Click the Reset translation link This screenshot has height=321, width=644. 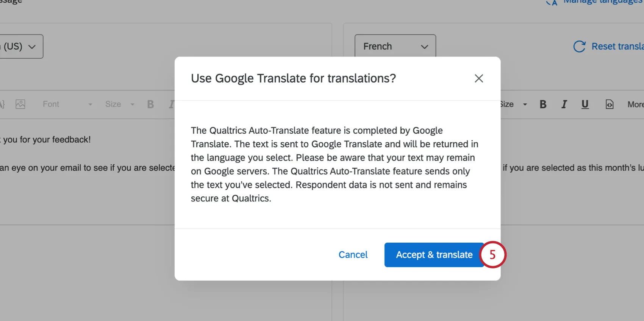pos(617,47)
